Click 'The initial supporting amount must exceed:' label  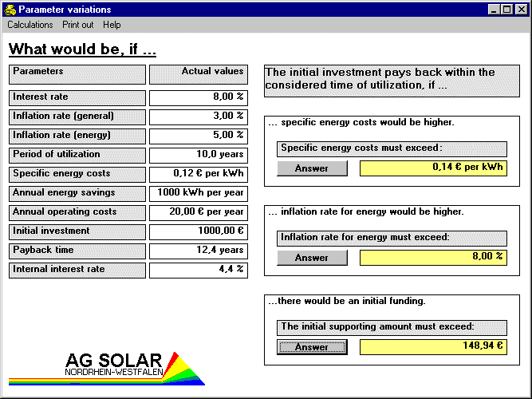[392, 328]
